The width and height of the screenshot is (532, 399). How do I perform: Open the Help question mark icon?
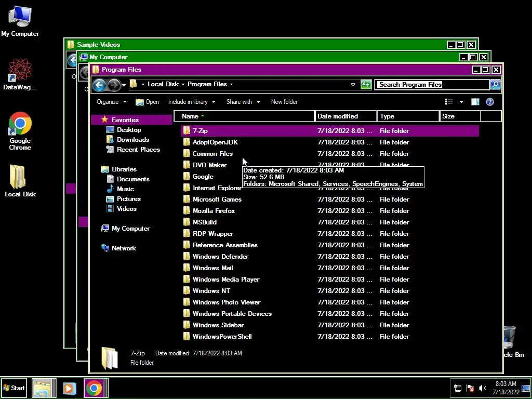click(489, 102)
